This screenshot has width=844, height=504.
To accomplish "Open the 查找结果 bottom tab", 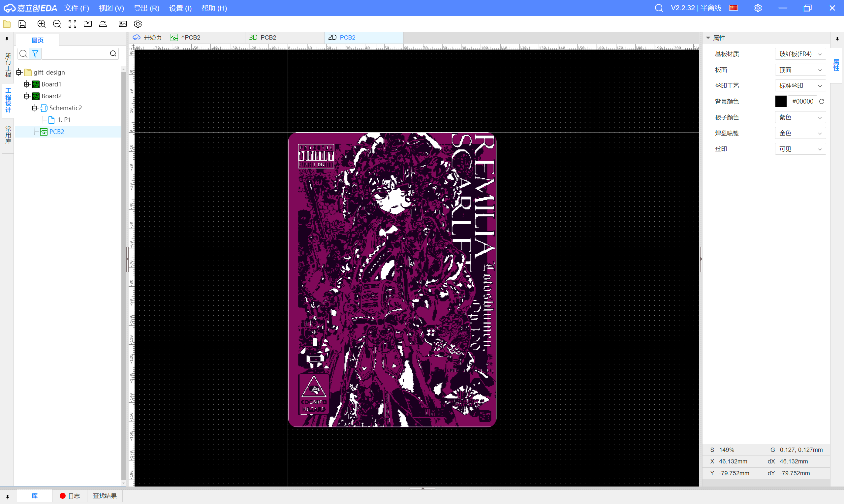I will click(x=105, y=496).
